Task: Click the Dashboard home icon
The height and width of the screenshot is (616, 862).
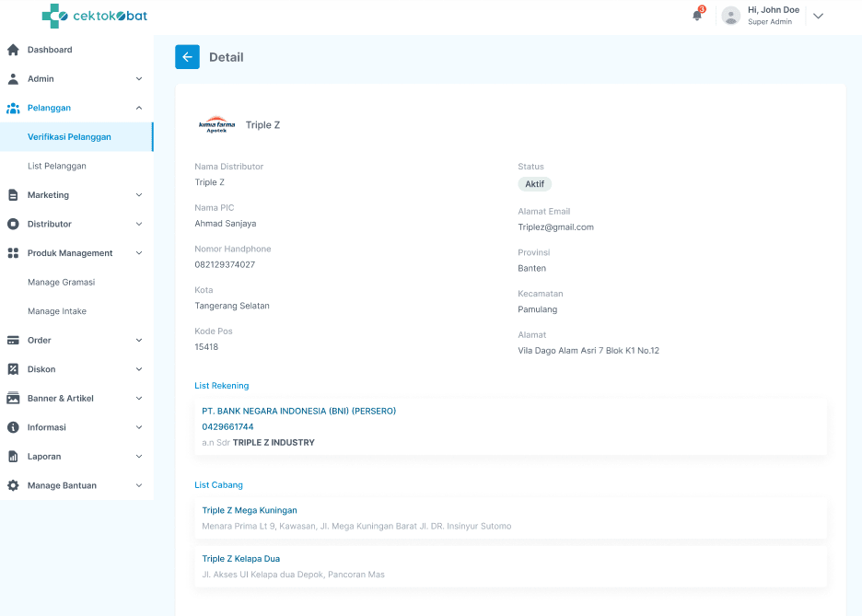Action: pyautogui.click(x=13, y=50)
